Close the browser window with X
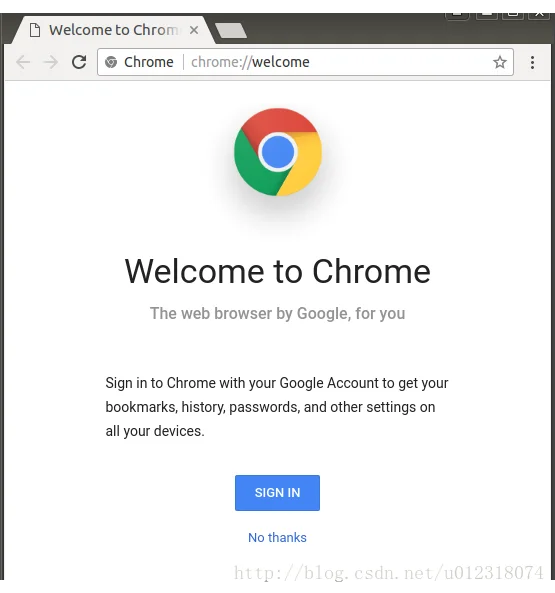This screenshot has width=555, height=593. pos(539,14)
